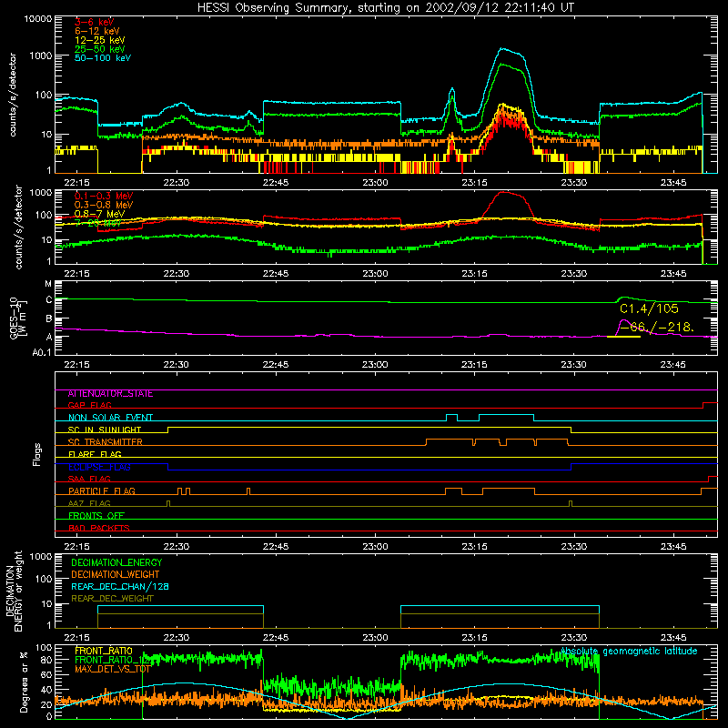Click the green 7-20 MeV legend entry
Image resolution: width=728 pixels, height=728 pixels.
click(x=98, y=223)
